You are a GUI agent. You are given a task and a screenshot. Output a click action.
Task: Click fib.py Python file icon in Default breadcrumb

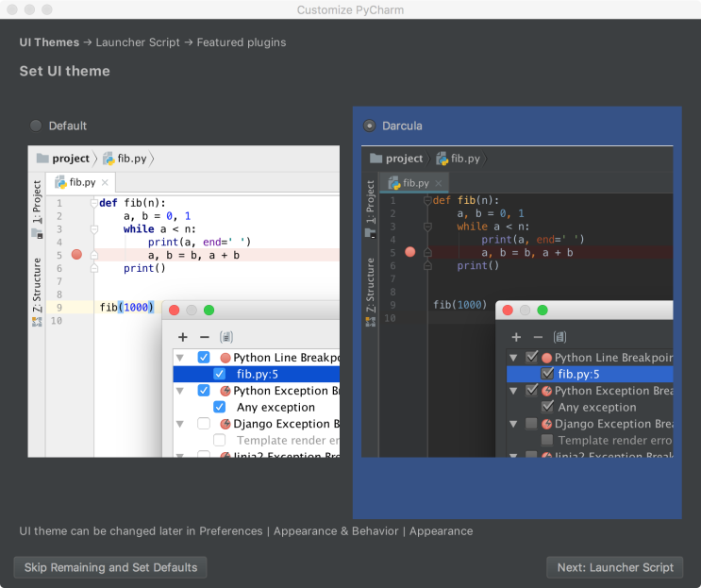[x=108, y=159]
